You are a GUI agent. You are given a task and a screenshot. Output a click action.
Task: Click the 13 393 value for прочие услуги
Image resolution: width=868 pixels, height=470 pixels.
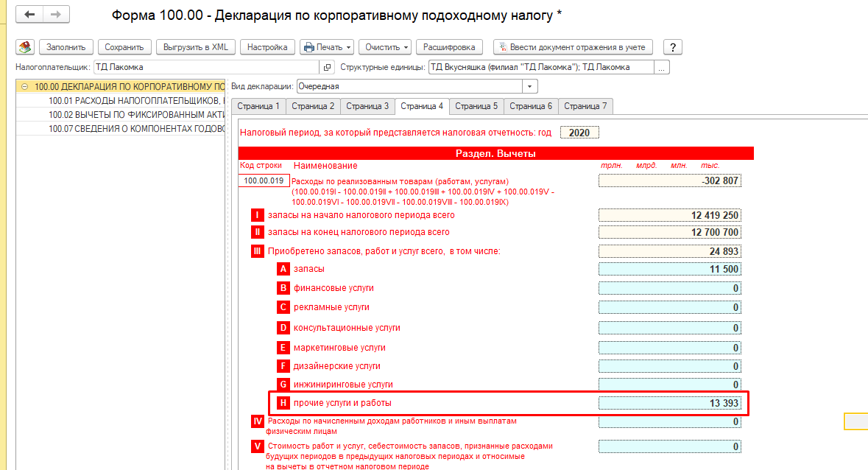[670, 403]
